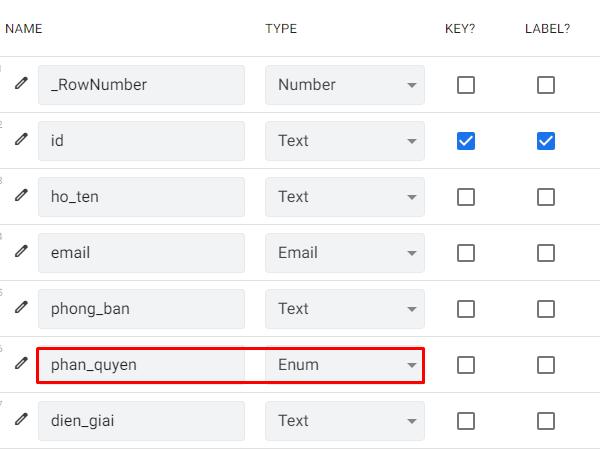Enable KEY checkbox for email row
Image resolution: width=600 pixels, height=450 pixels.
[465, 253]
